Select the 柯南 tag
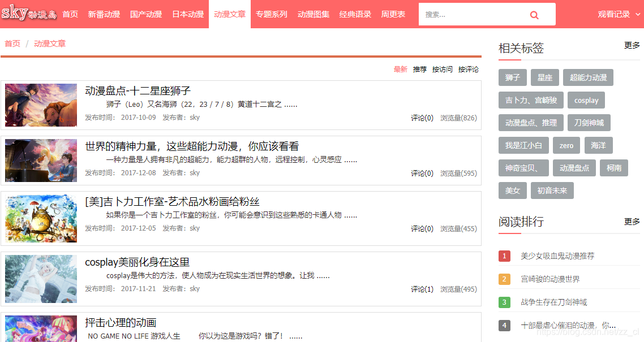 click(614, 168)
